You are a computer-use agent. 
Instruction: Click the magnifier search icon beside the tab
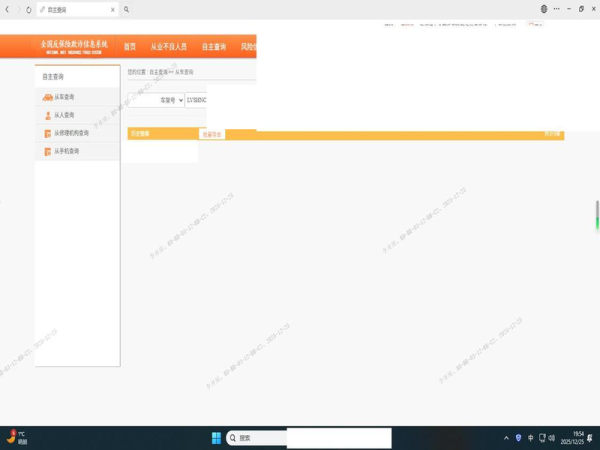pos(127,10)
